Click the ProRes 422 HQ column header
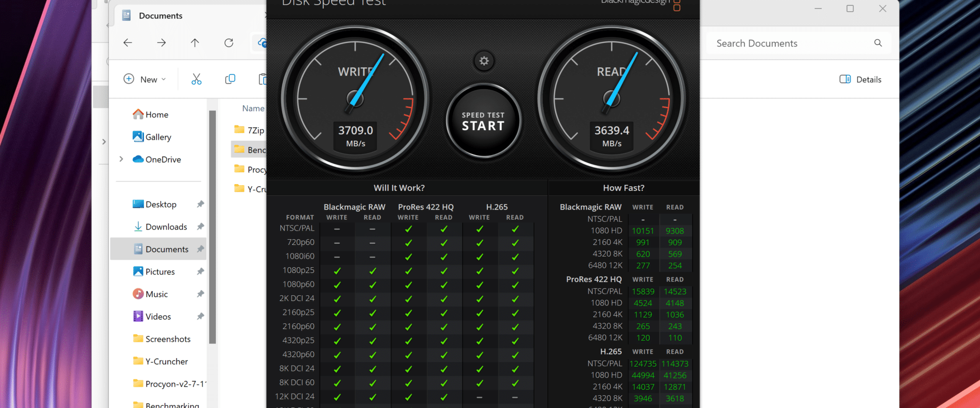Image resolution: width=980 pixels, height=408 pixels. [x=426, y=207]
